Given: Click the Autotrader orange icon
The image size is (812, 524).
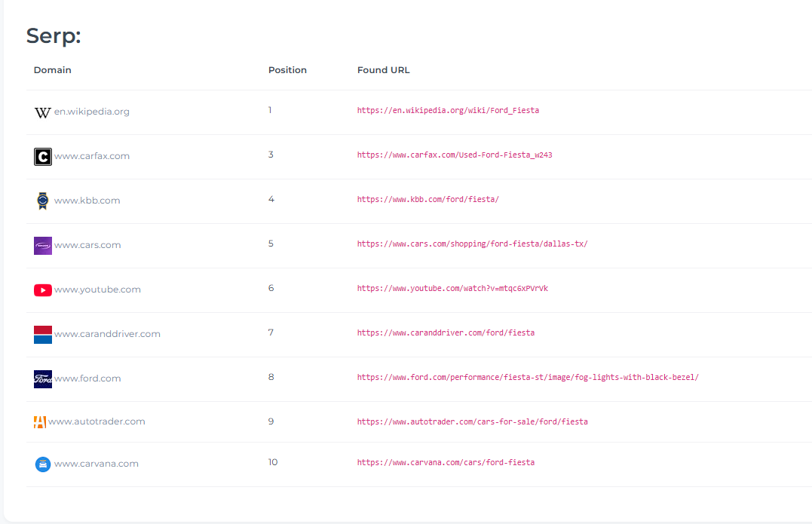Looking at the screenshot, I should pos(40,421).
